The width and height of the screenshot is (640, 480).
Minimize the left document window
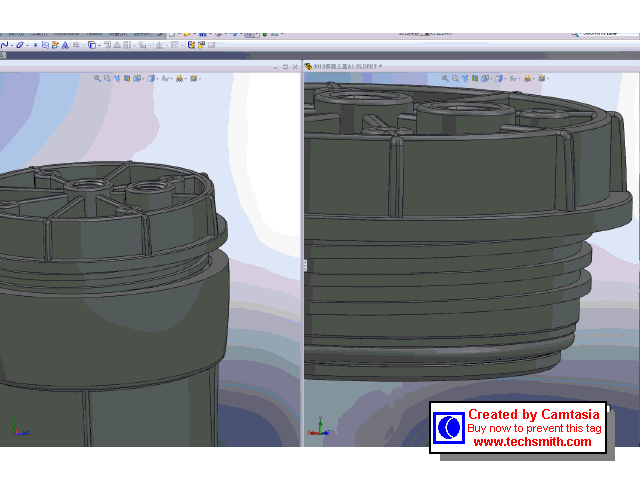(x=276, y=67)
